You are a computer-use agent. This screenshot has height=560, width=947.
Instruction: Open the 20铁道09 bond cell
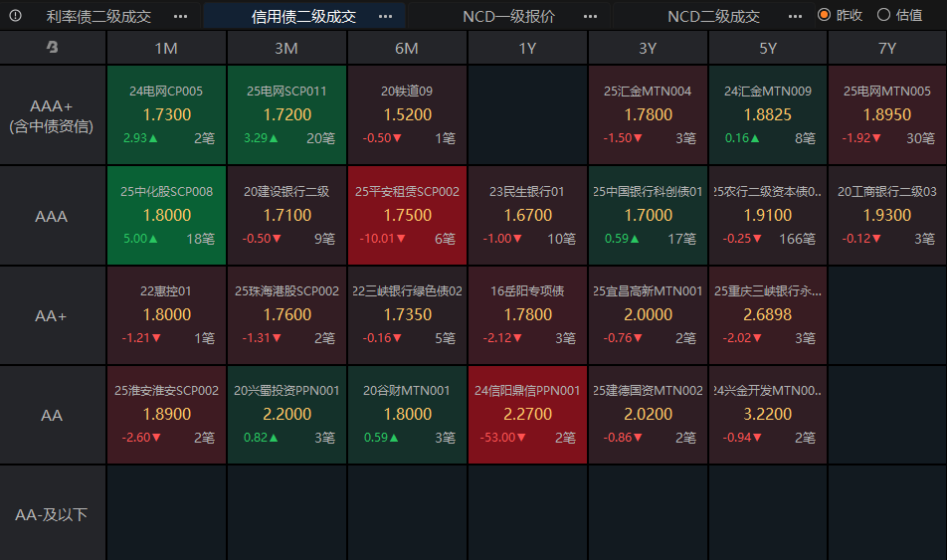click(407, 114)
